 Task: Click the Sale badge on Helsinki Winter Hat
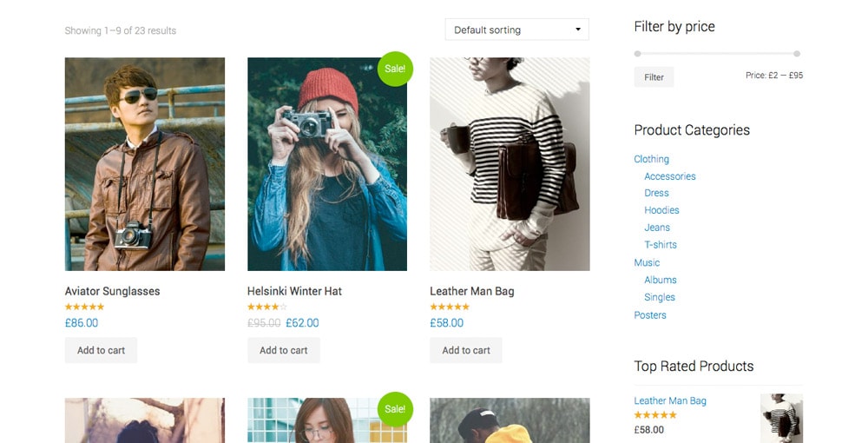(x=395, y=69)
